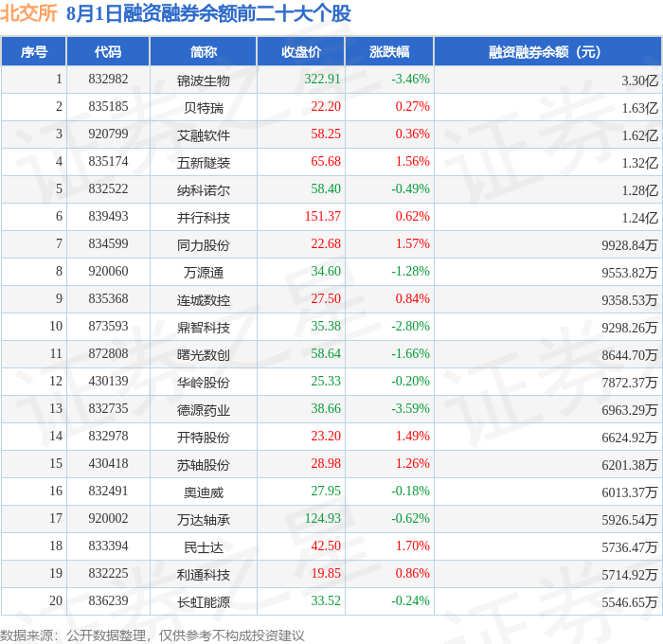The height and width of the screenshot is (644, 663).
Task: Click balance value 9928.84万
Action: [630, 245]
